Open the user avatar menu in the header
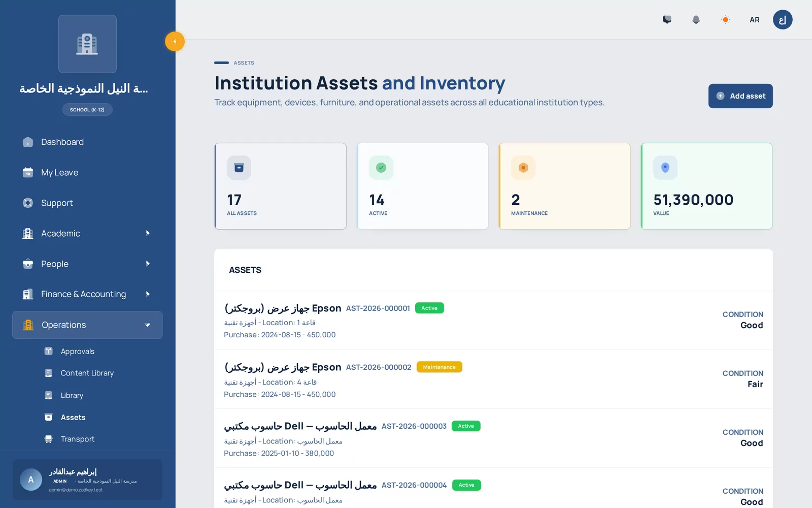 [x=783, y=20]
